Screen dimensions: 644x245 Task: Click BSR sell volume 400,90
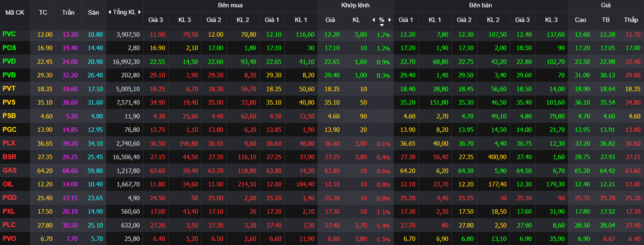[497, 157]
